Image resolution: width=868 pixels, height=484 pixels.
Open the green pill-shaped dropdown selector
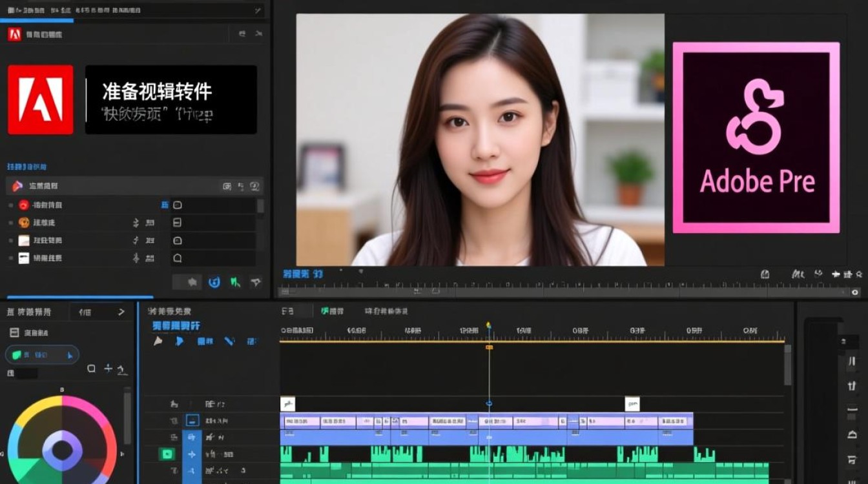point(42,355)
